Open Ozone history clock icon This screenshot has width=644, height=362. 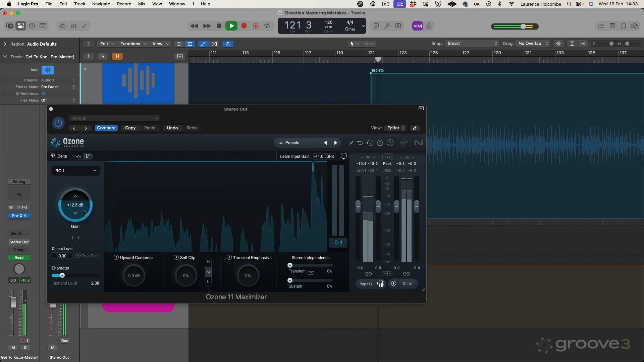[x=370, y=143]
